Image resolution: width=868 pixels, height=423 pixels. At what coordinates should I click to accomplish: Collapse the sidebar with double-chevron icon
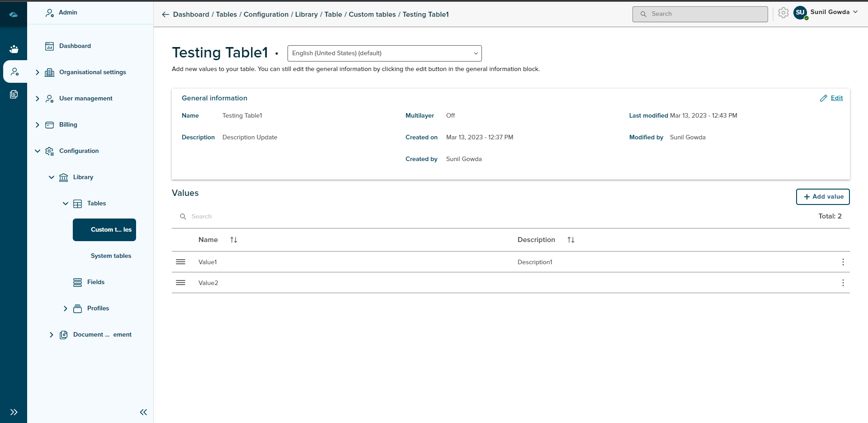pos(143,412)
